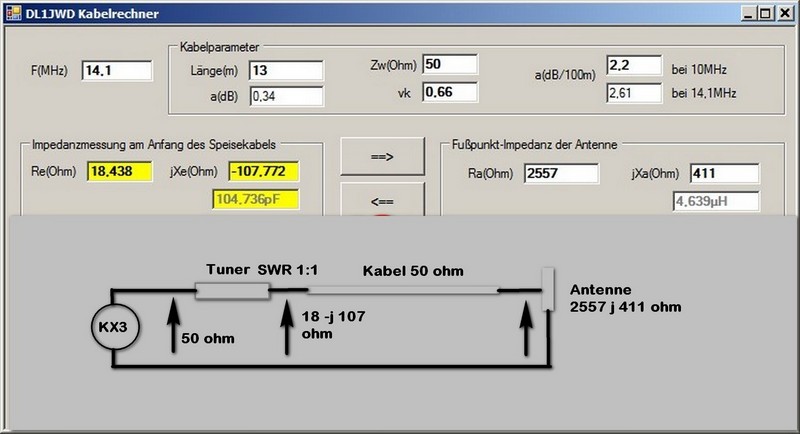
Task: Click the '2557 j 411 ohm' diagram text
Action: (626, 307)
